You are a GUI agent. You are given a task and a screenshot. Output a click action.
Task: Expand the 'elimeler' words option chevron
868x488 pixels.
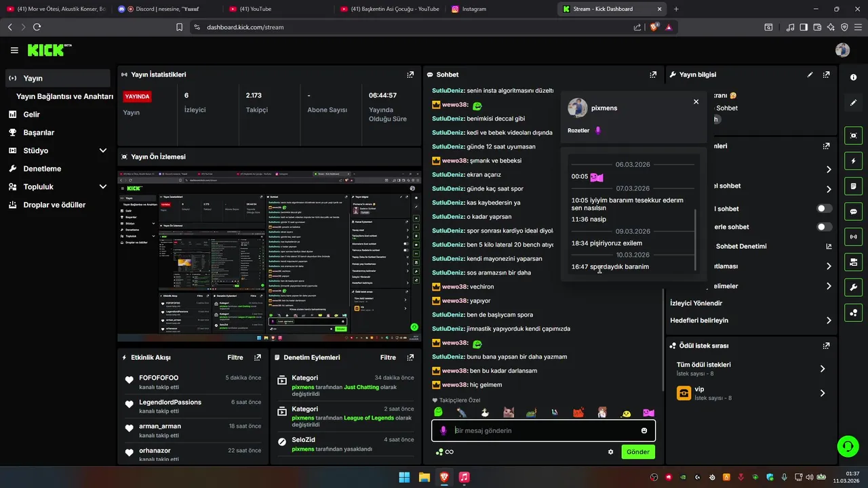(829, 286)
